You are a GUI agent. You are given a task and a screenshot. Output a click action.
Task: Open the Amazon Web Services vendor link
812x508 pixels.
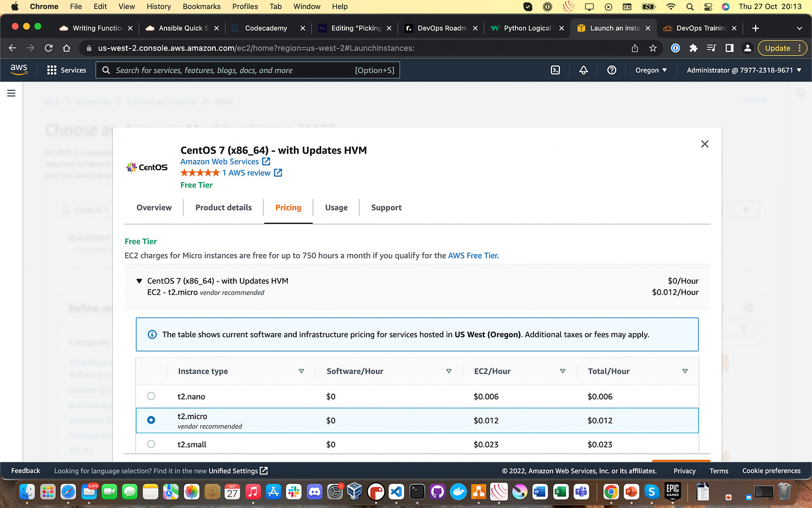(x=220, y=161)
